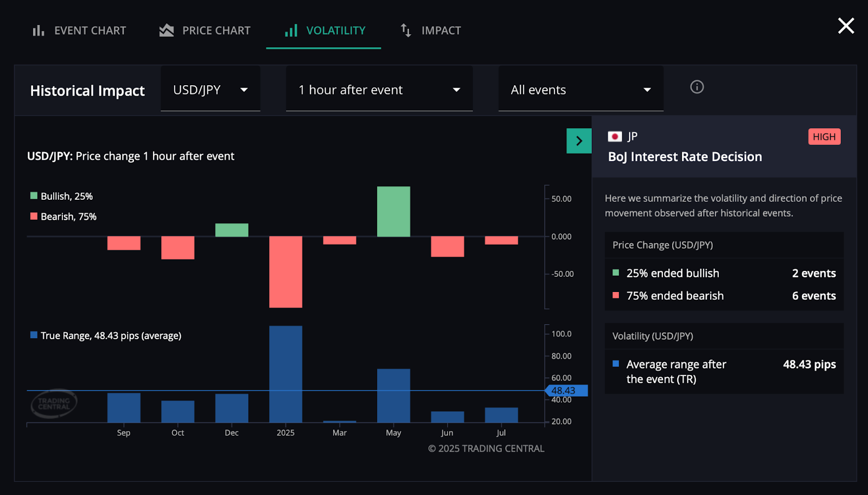This screenshot has width=868, height=495.
Task: Click the green May bullish bar
Action: point(393,212)
